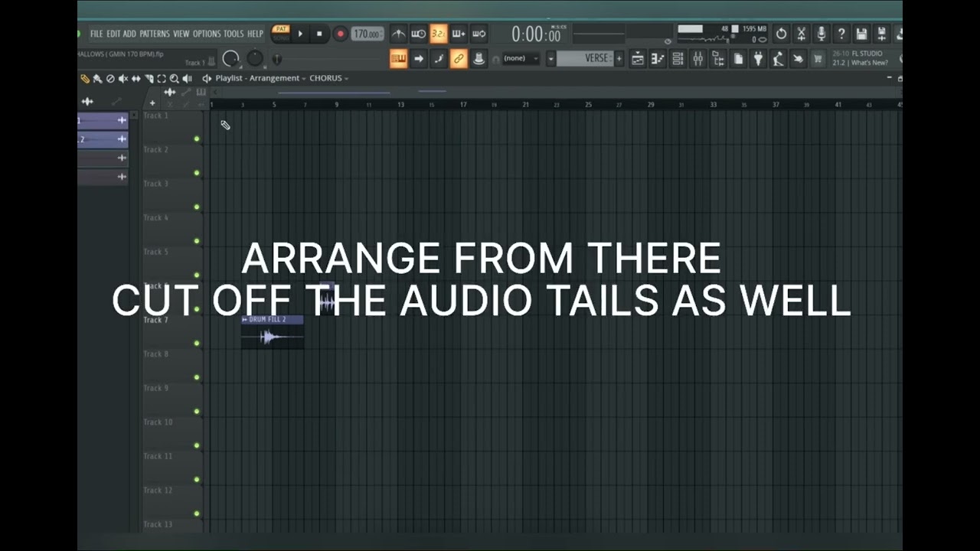
Task: Open the HELP menu
Action: pyautogui.click(x=255, y=34)
